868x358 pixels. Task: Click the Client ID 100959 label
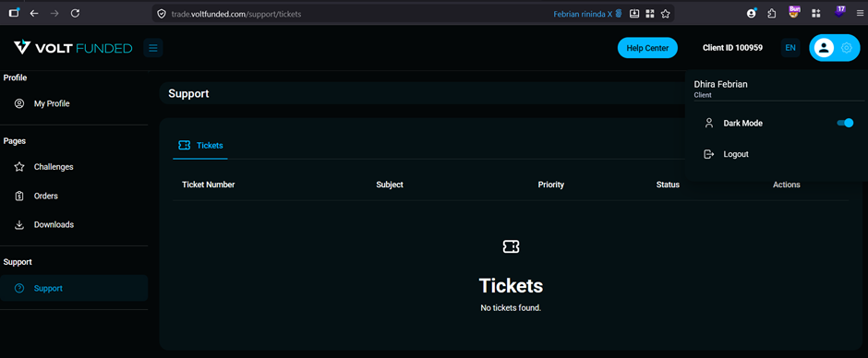732,48
